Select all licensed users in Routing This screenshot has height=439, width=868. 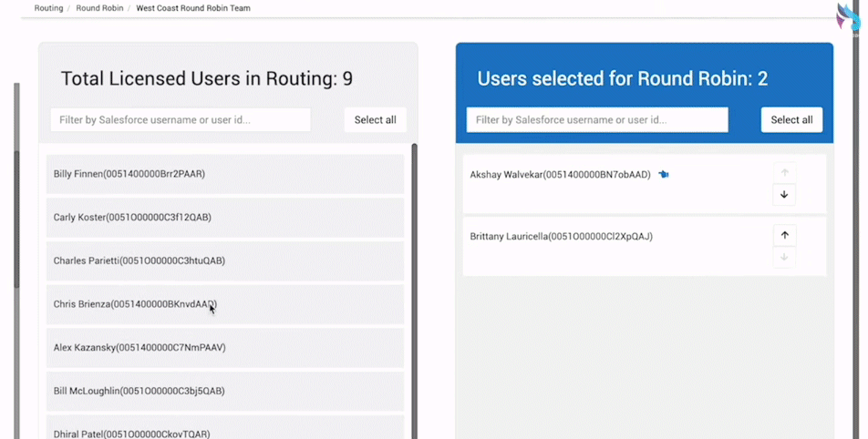(376, 120)
